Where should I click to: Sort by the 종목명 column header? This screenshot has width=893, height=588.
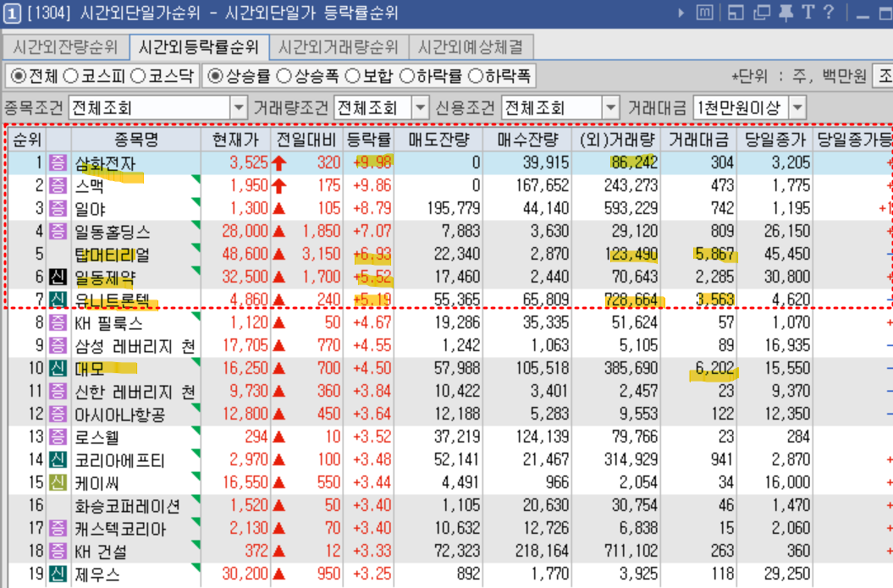pos(136,140)
